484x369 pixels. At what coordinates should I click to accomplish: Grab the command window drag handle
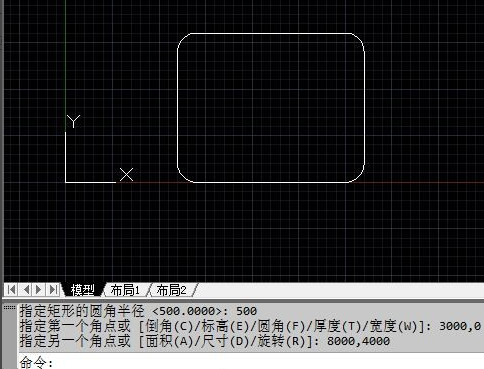(x=10, y=308)
